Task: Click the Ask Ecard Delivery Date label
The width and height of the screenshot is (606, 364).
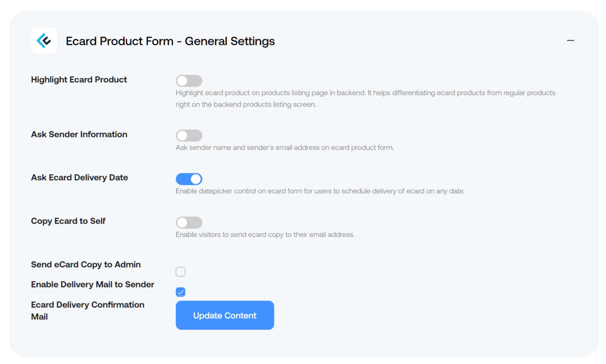Action: click(x=79, y=178)
